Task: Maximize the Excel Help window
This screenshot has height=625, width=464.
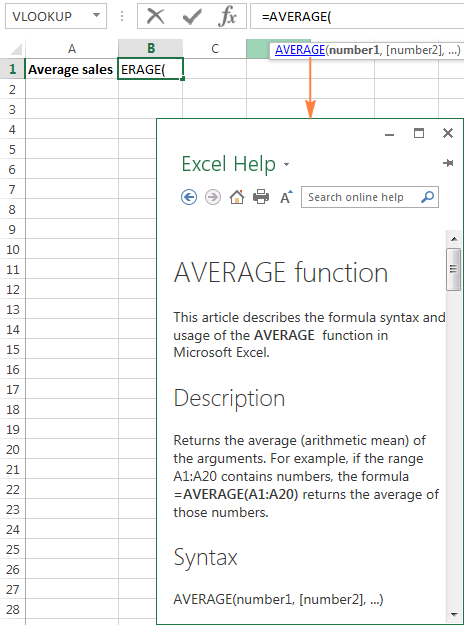Action: point(419,133)
